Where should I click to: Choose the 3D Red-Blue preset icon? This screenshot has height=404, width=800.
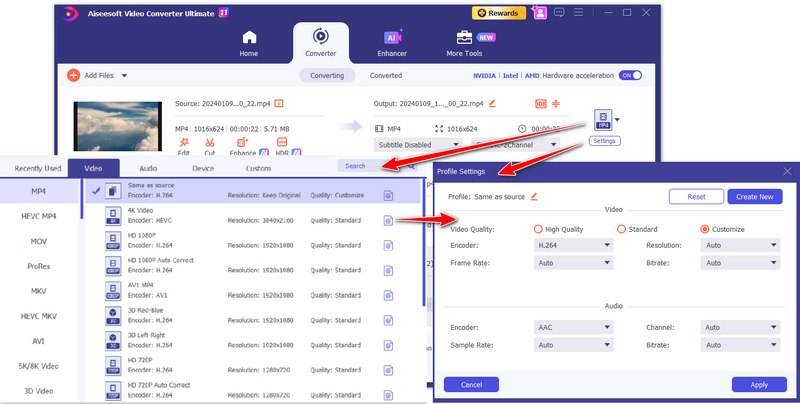coord(113,316)
